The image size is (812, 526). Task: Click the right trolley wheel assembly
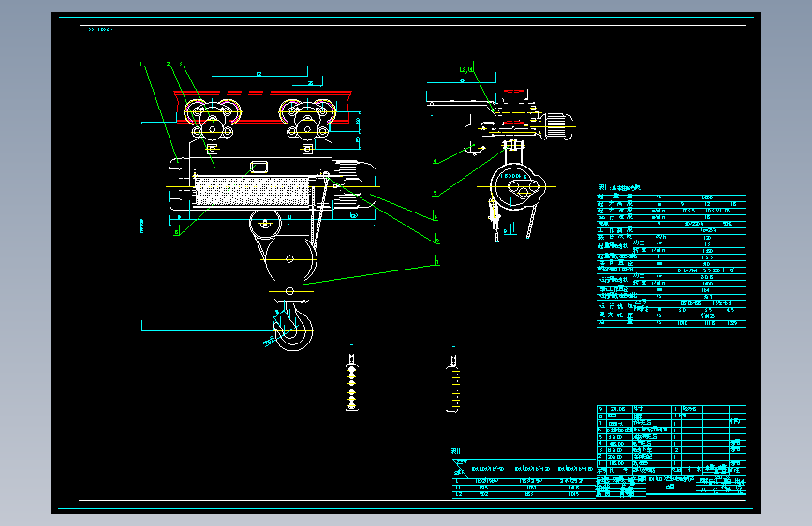pyautogui.click(x=307, y=119)
